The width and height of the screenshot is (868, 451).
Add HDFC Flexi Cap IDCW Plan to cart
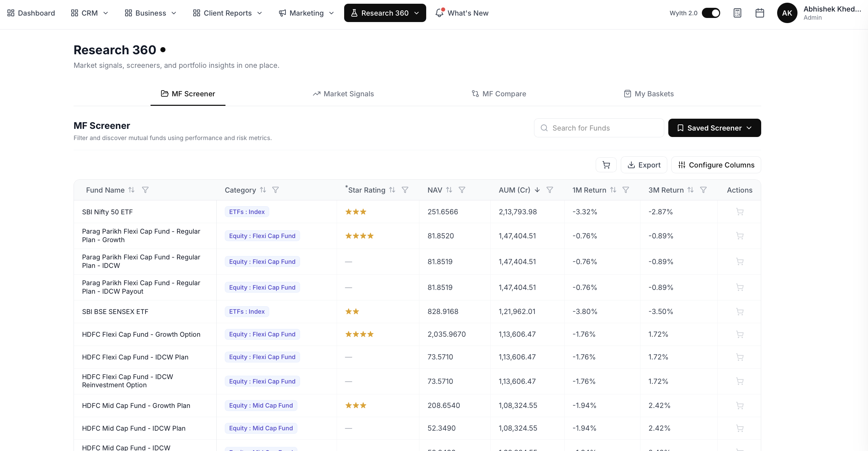(740, 357)
